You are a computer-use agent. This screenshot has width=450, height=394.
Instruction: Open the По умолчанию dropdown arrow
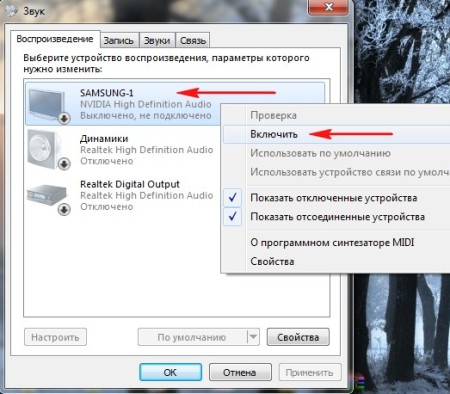point(253,337)
